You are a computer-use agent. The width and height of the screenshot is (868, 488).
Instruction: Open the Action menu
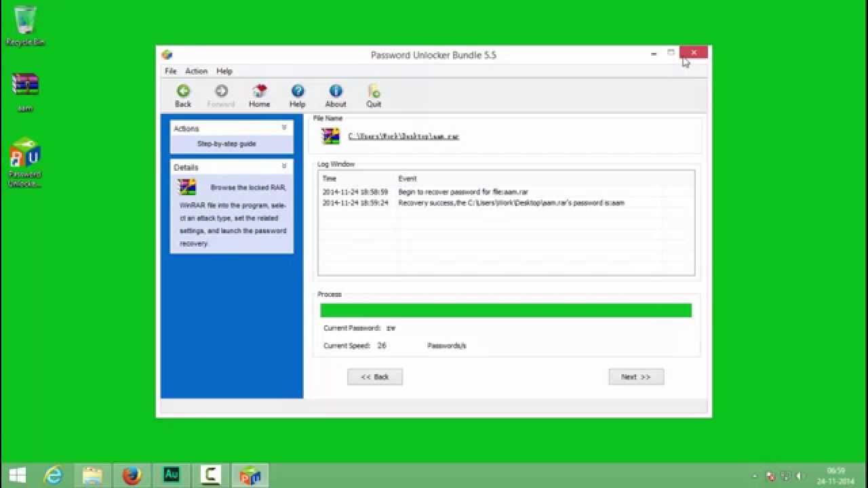196,71
